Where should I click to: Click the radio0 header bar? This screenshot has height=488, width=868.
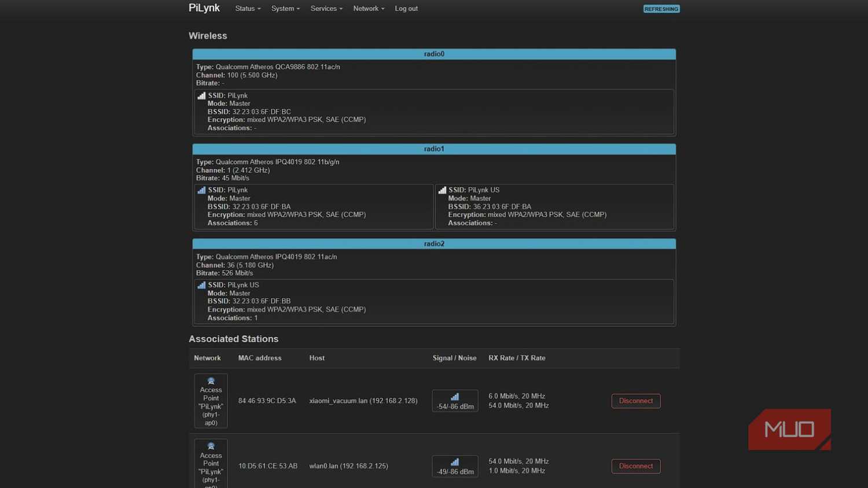pos(434,54)
